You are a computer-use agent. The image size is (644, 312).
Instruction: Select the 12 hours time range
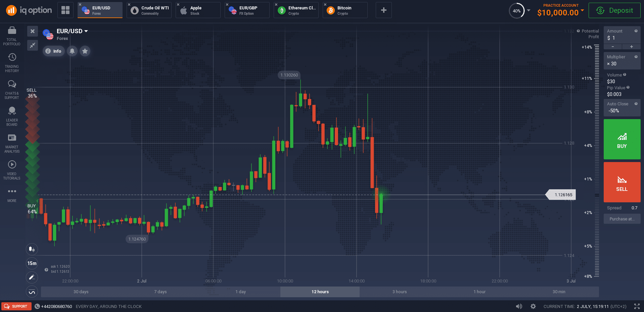[320, 292]
